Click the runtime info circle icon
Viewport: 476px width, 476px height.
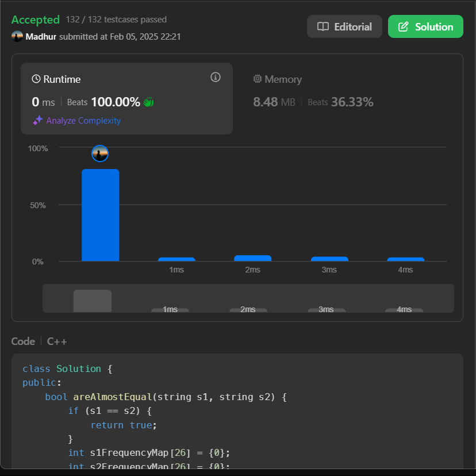pos(216,77)
